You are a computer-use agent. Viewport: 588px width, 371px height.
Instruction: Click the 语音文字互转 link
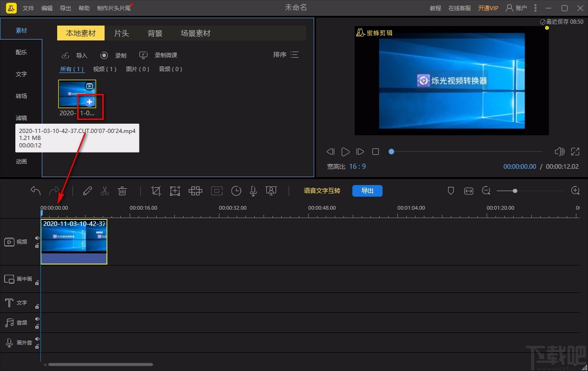click(x=322, y=191)
